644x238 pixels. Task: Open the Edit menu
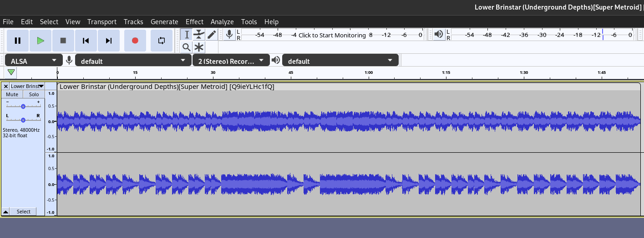(x=27, y=21)
